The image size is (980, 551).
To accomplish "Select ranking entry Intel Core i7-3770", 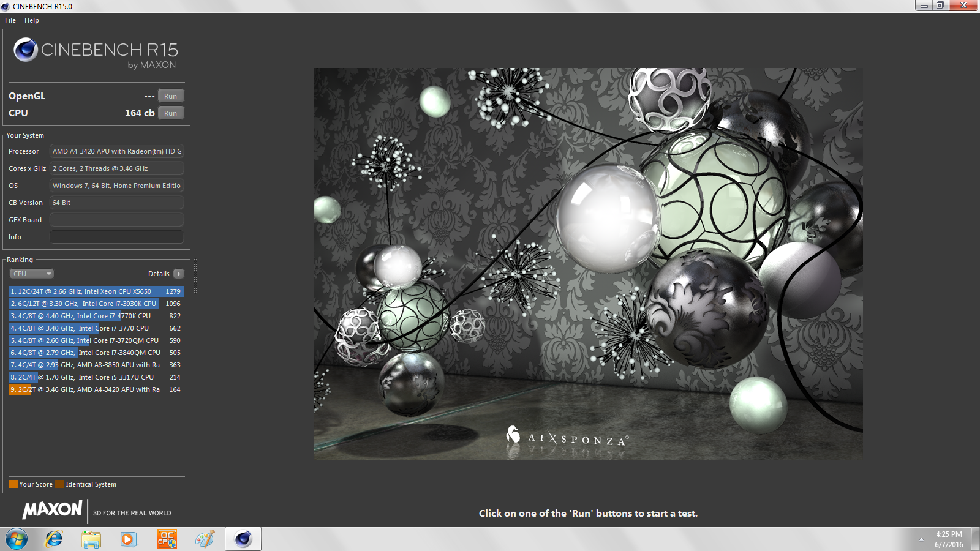I will (x=96, y=328).
